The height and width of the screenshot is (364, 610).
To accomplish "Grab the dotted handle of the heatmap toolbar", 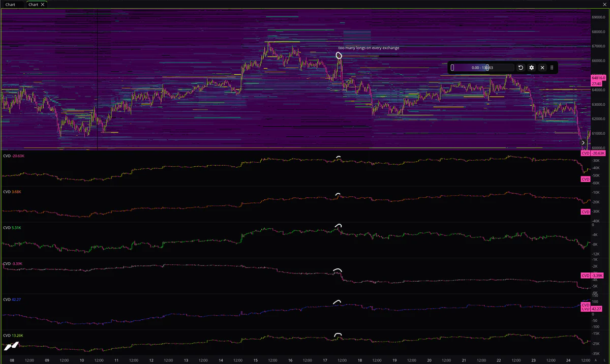I will click(552, 68).
